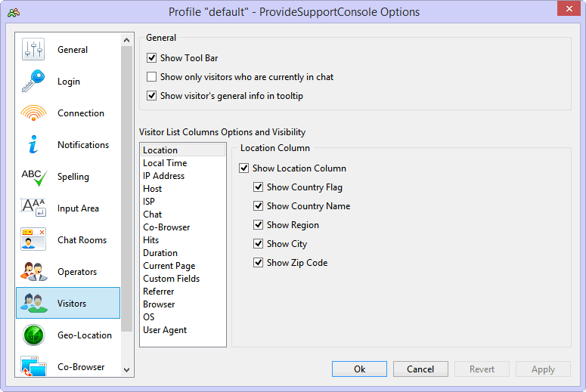Click the Apply button
586x392 pixels.
pos(543,369)
